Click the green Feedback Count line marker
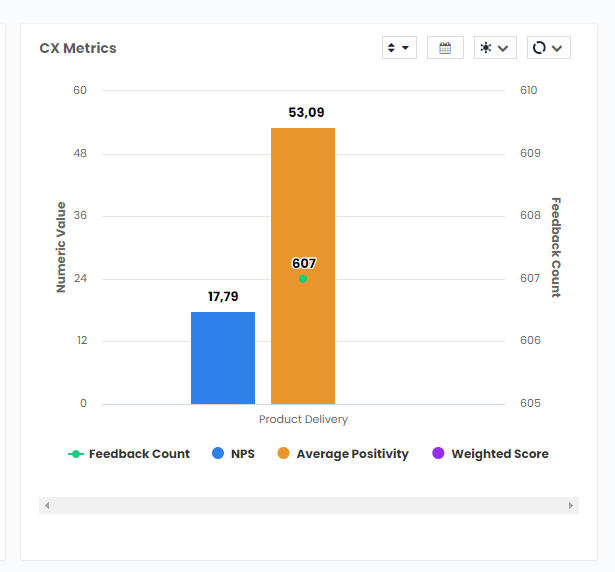Screen dimensions: 615x572 [x=76, y=454]
